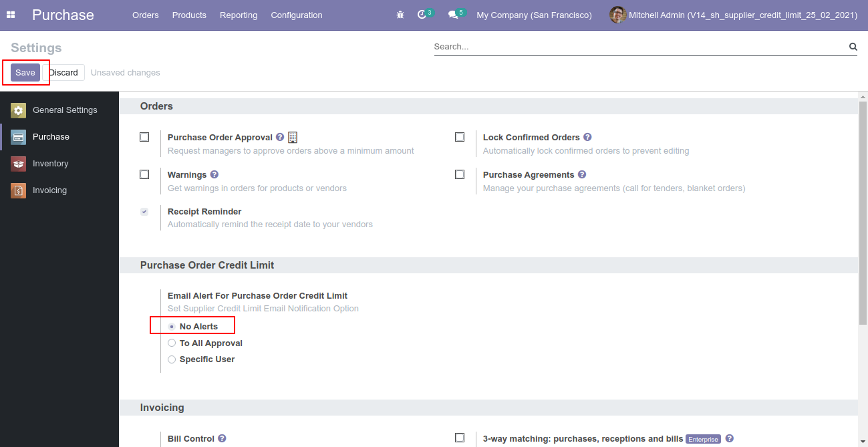Click Email Alert For Purchase Order Credit Limit label

pyautogui.click(x=257, y=295)
